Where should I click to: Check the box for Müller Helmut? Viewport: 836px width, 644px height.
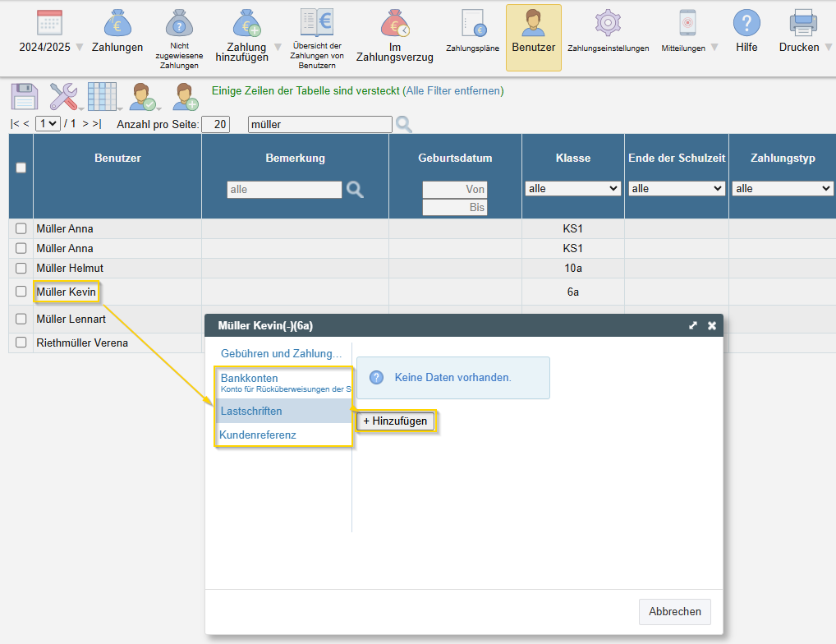(x=21, y=269)
